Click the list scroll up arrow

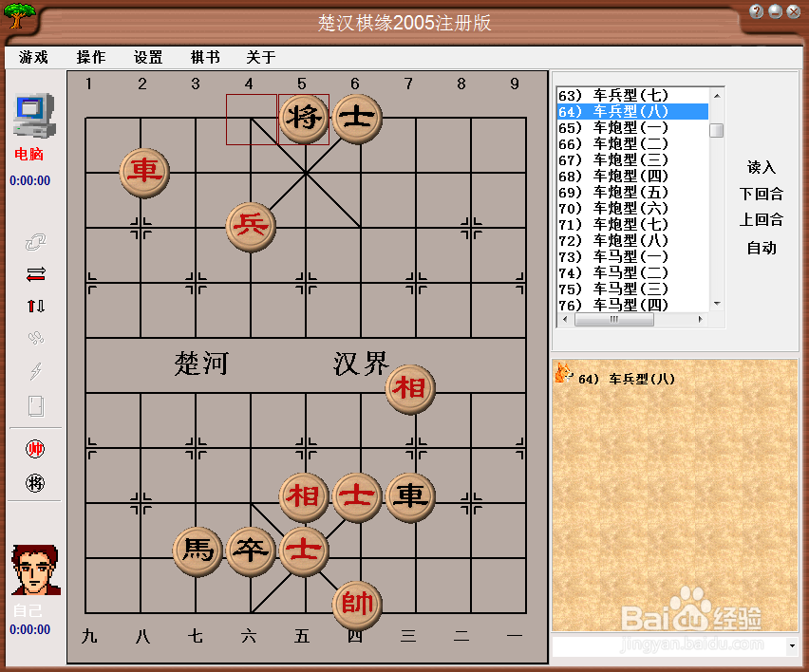[x=717, y=96]
